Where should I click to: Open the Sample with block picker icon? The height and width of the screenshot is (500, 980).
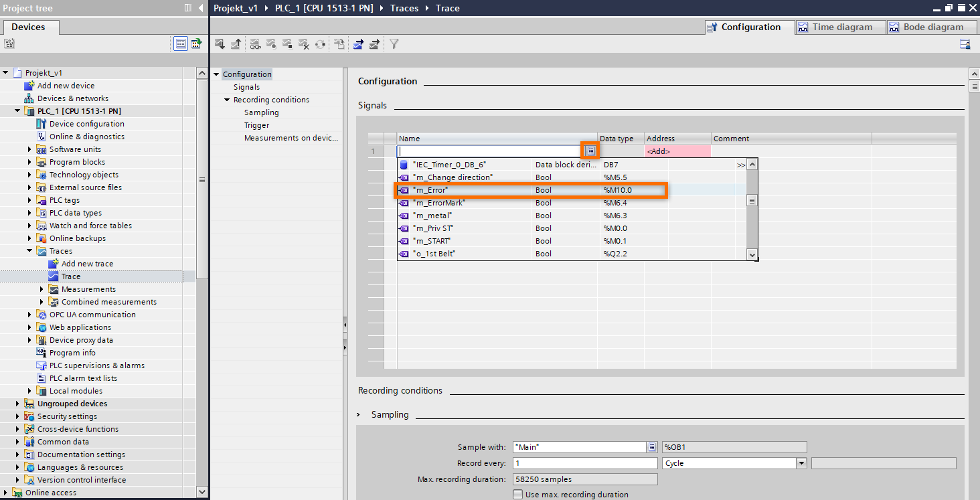pos(651,447)
